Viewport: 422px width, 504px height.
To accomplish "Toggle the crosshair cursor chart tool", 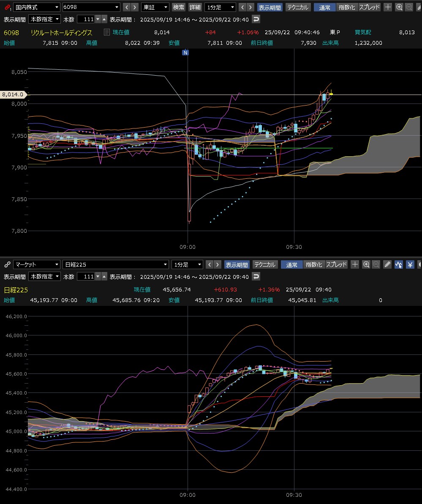I will tap(399, 264).
